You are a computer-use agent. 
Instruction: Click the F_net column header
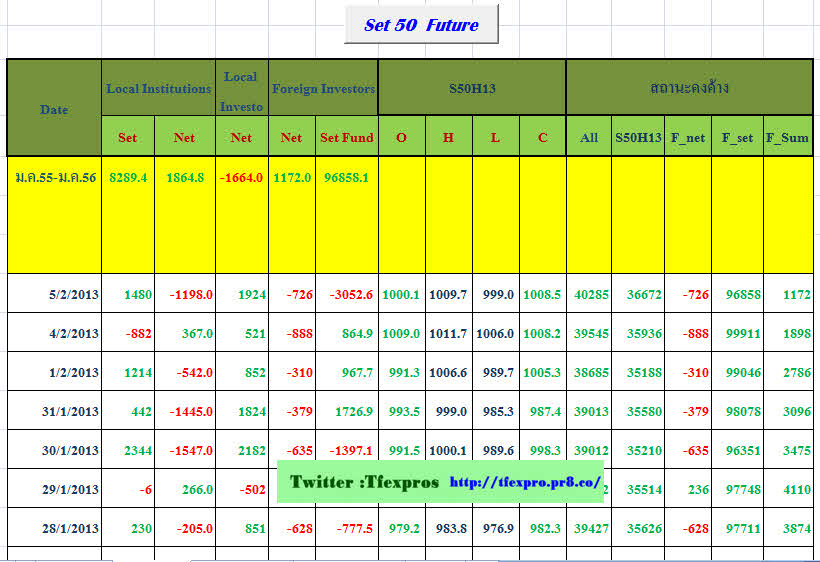click(688, 137)
